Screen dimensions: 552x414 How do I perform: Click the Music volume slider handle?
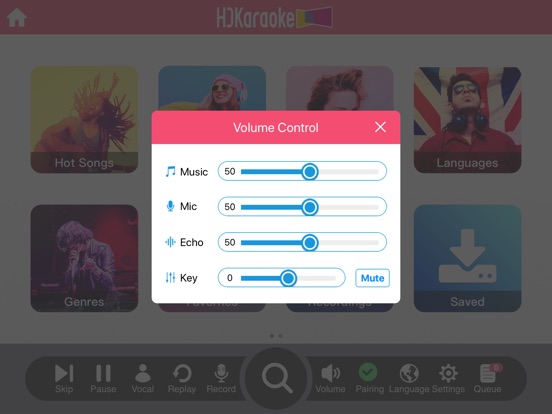coord(310,171)
